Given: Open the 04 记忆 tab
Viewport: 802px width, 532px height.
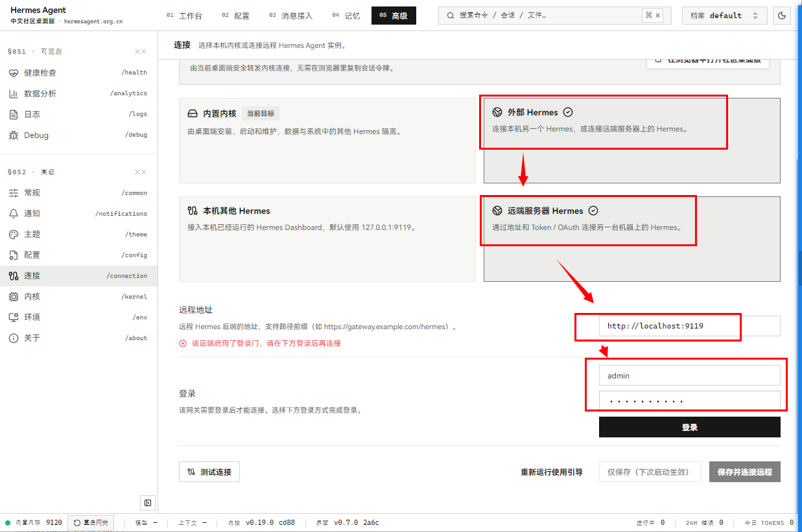Looking at the screenshot, I should pyautogui.click(x=346, y=16).
